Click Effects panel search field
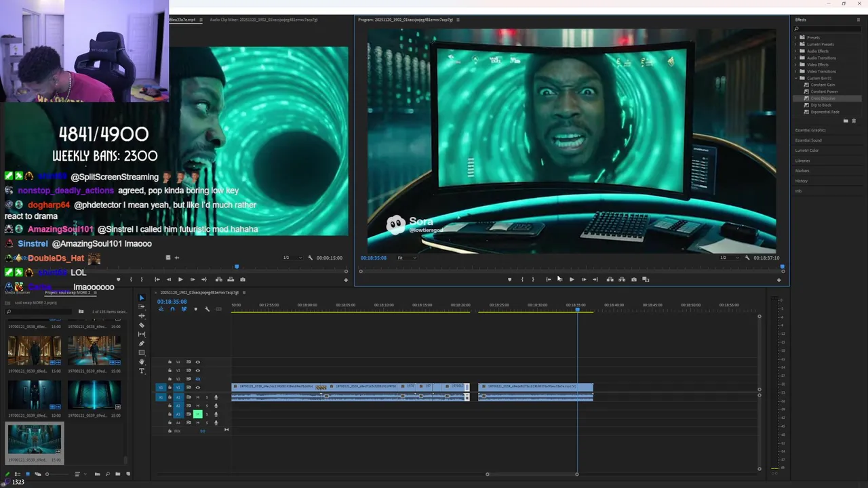The image size is (868, 488). point(827,29)
